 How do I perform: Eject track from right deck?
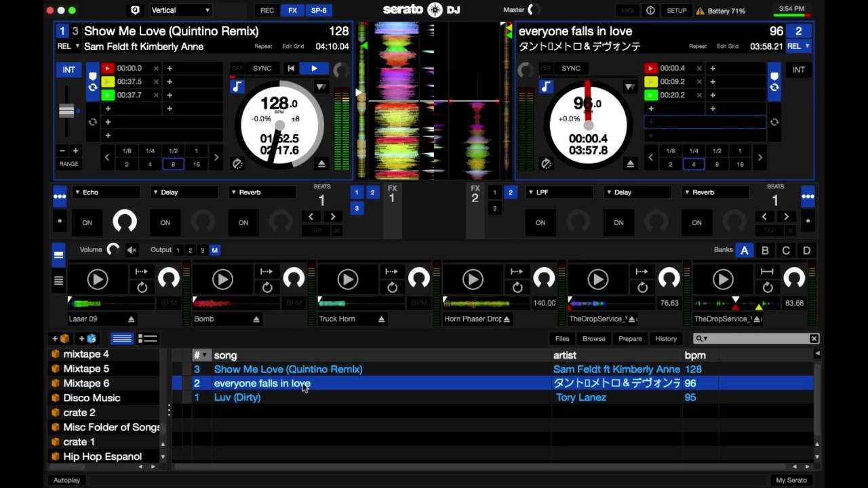point(631,164)
